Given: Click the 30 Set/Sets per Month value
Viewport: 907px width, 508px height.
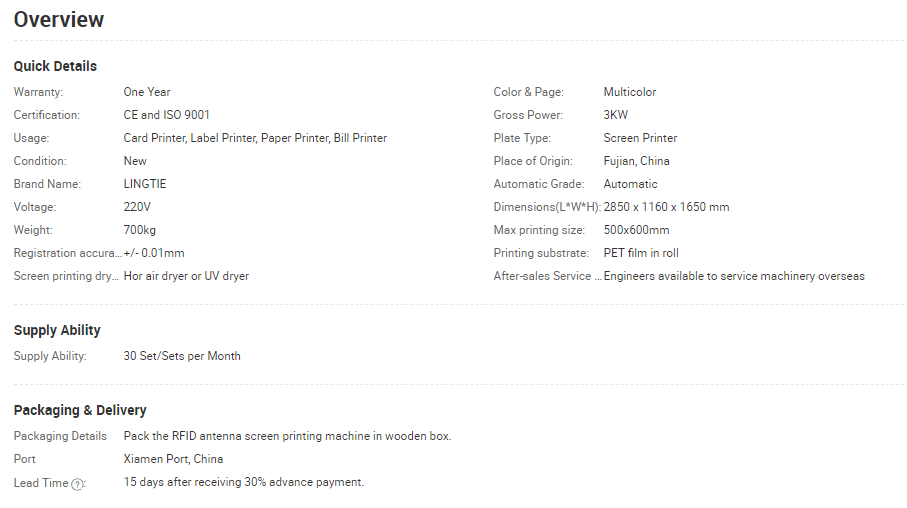Looking at the screenshot, I should 182,356.
